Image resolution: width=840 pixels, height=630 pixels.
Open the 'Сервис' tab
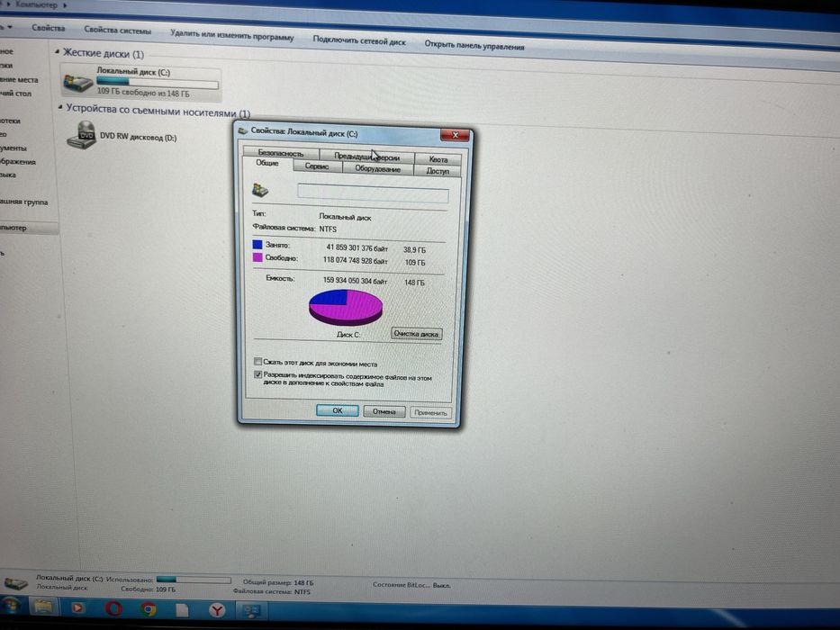[x=317, y=166]
